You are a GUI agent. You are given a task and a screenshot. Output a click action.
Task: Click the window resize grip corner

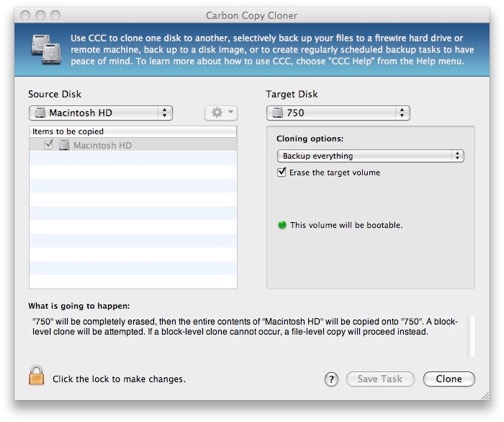(485, 395)
